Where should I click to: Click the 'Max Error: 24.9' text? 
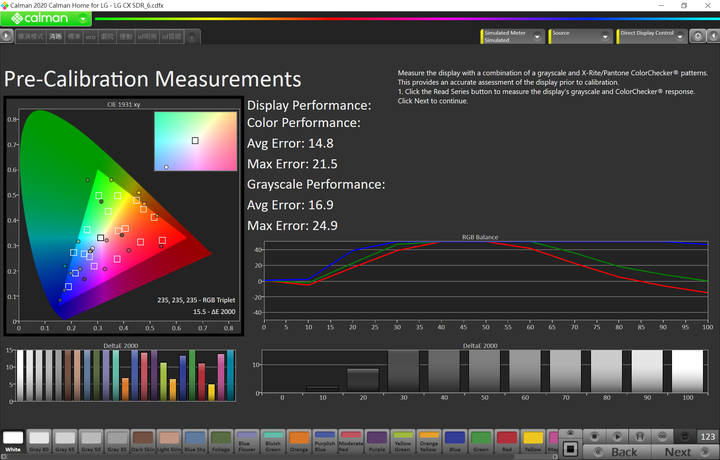[292, 226]
